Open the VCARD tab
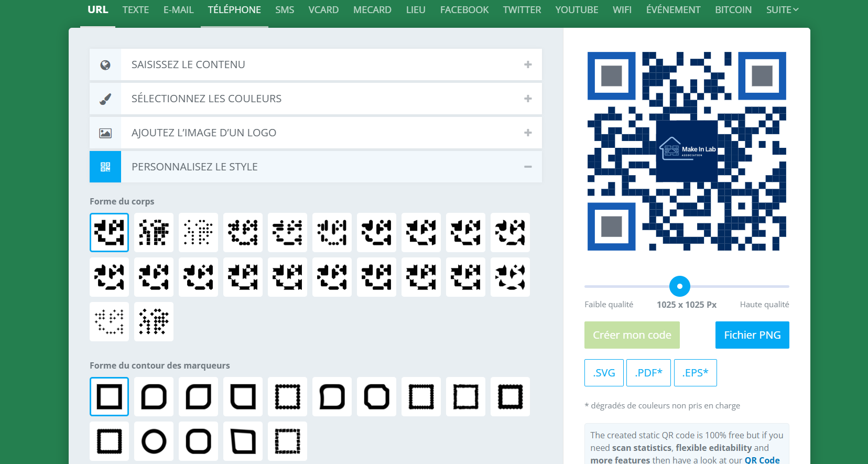Viewport: 868px width, 464px height. 323,10
